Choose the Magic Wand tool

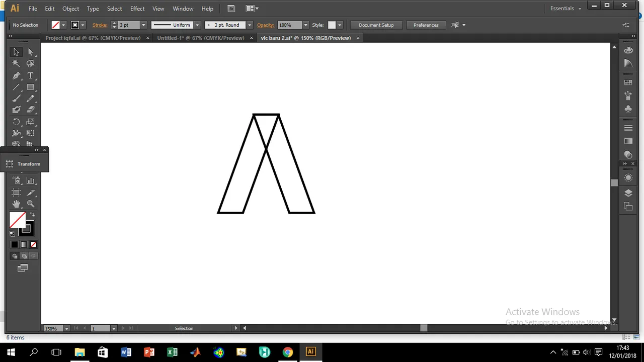(16, 63)
